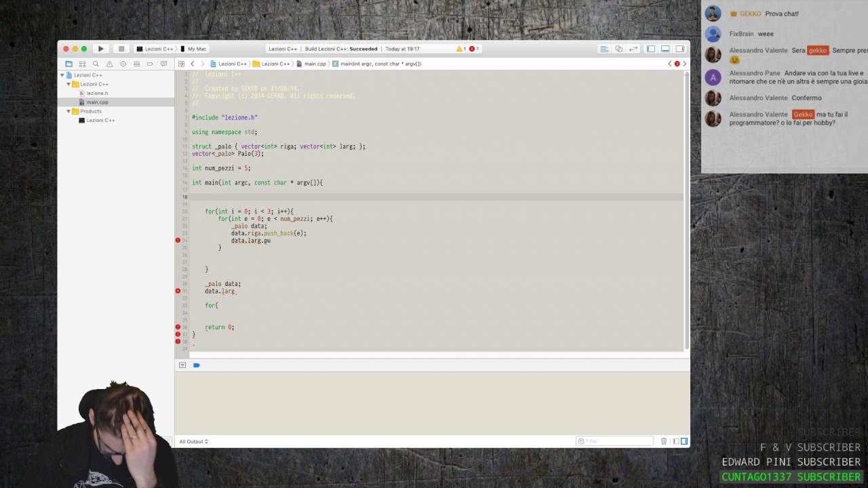This screenshot has height=488, width=868.
Task: Click FixBrain's name in chat
Action: [741, 34]
